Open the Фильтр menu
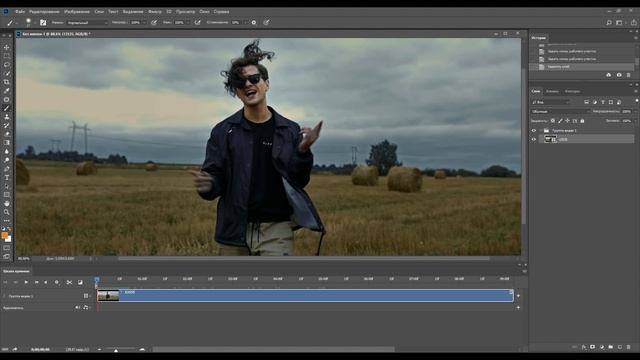 (155, 11)
